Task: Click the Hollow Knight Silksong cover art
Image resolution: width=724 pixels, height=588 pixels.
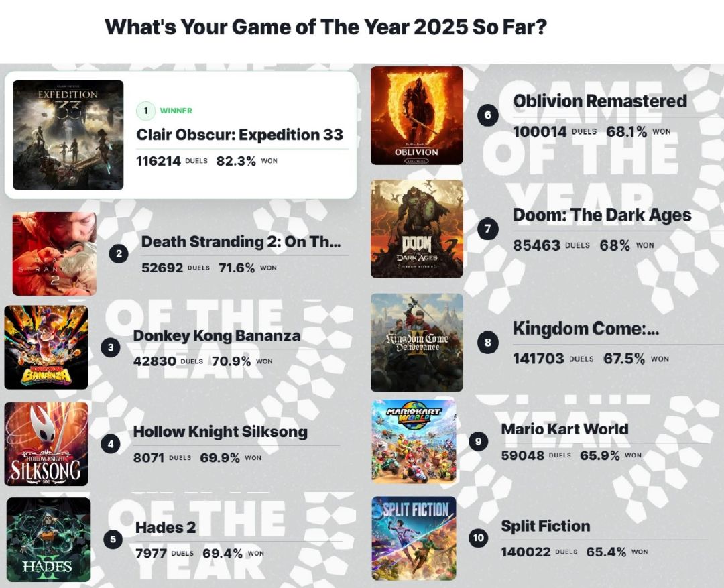Action: [46, 444]
